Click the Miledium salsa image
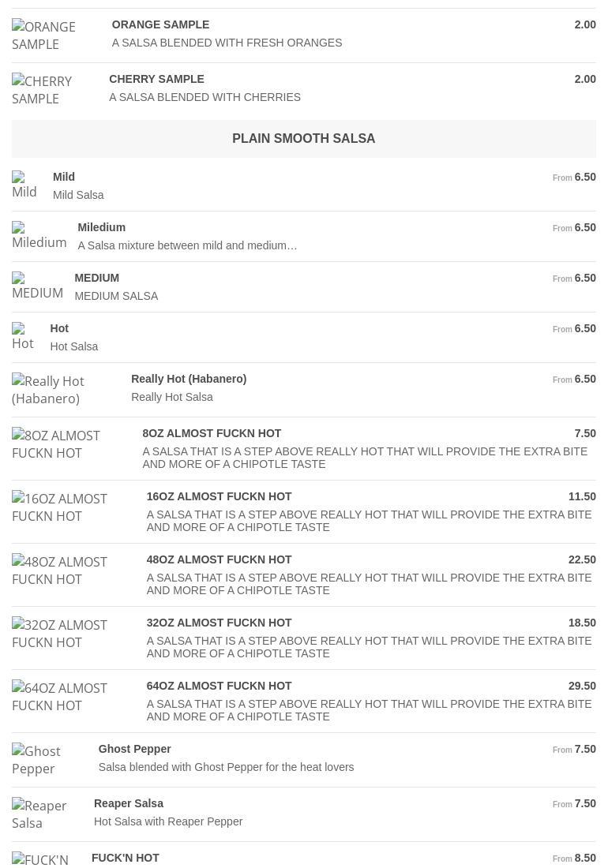The image size is (608, 868). click(39, 236)
